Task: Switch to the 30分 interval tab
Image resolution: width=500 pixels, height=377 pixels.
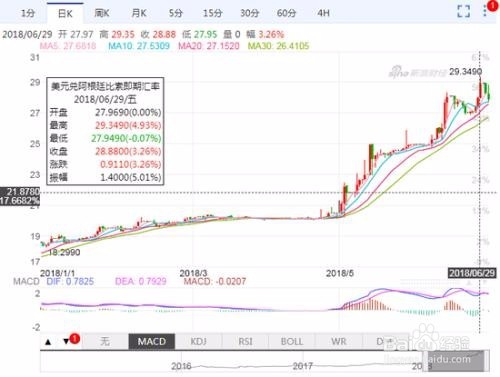Action: pyautogui.click(x=250, y=13)
